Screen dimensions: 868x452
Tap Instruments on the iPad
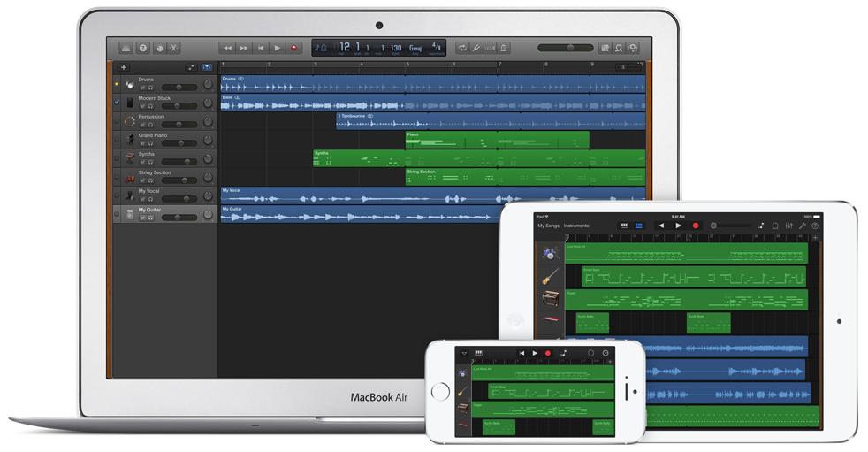click(576, 226)
